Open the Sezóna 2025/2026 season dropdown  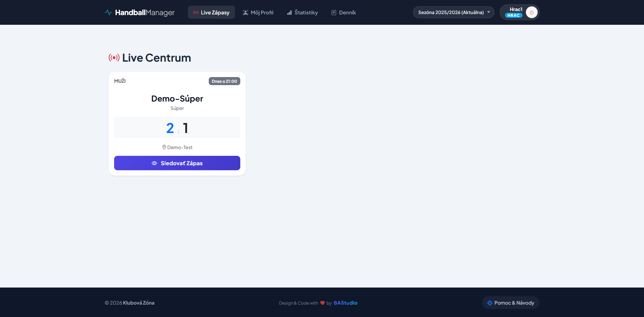pyautogui.click(x=451, y=12)
